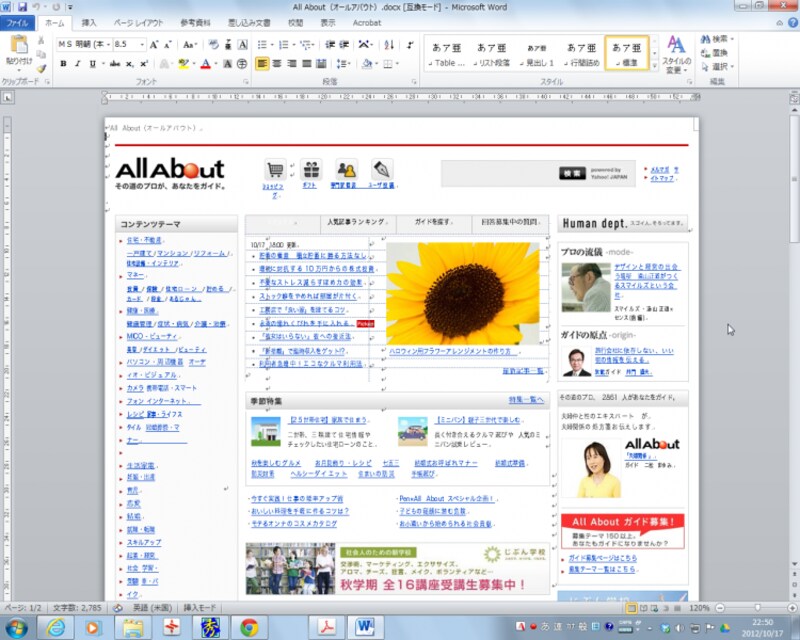Screen dimensions: 800x640
Task: Apply yellow text highlight color
Action: point(183,63)
